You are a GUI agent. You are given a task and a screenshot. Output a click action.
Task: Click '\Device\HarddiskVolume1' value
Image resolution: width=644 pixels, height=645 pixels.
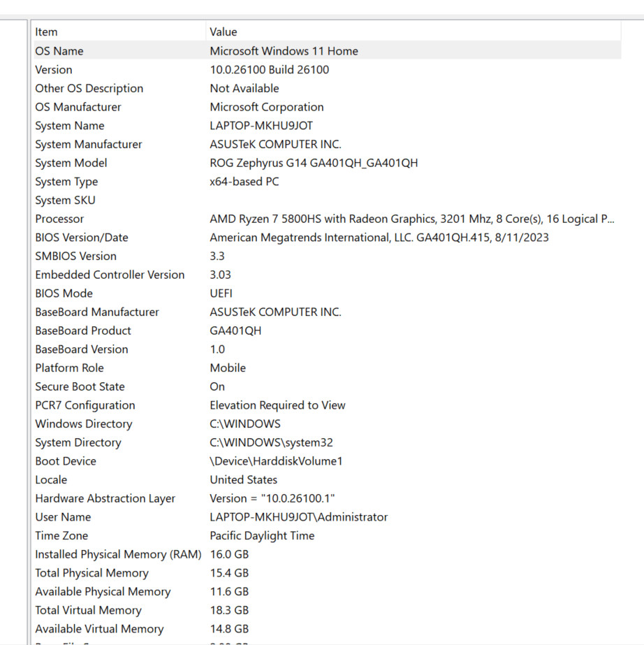(276, 461)
